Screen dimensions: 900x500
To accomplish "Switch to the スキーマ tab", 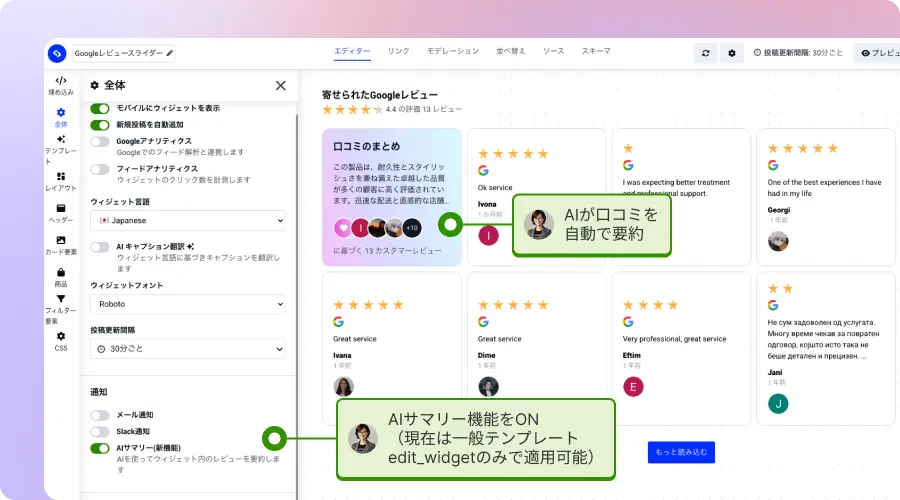I will pos(596,51).
